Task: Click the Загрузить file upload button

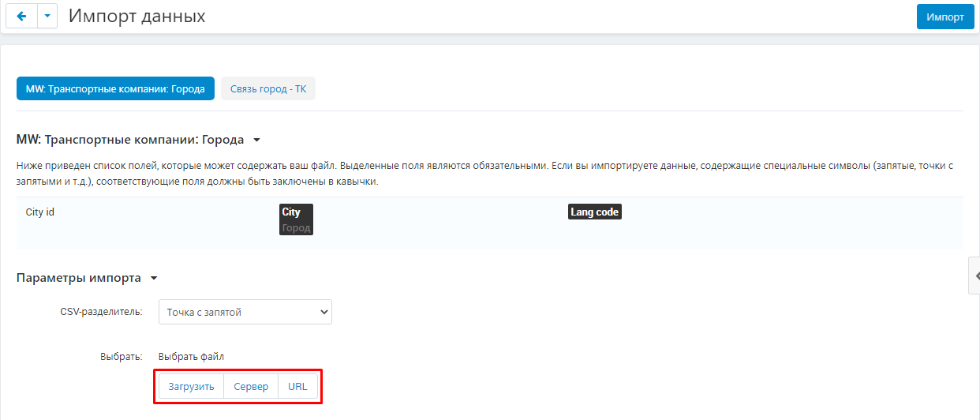Action: point(191,387)
